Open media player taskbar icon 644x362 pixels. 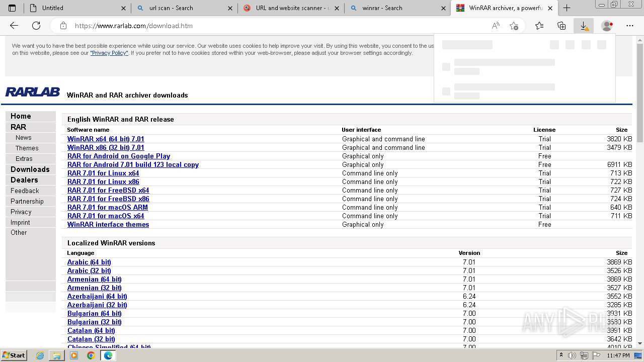coord(74,355)
